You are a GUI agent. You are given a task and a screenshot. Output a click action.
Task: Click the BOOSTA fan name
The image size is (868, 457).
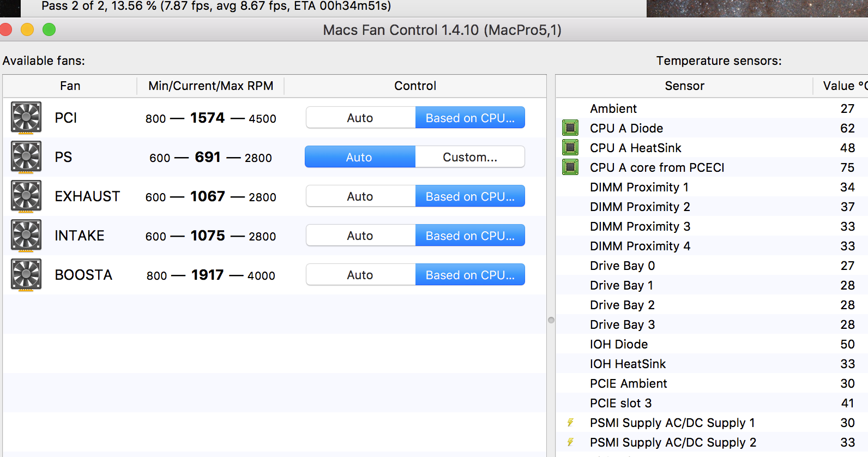(83, 275)
